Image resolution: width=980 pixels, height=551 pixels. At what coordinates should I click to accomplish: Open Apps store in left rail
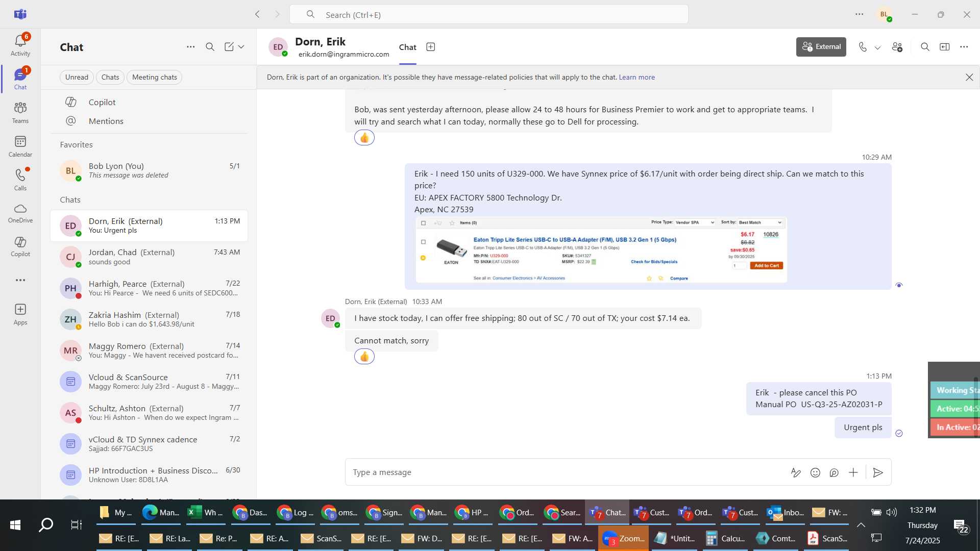(20, 314)
